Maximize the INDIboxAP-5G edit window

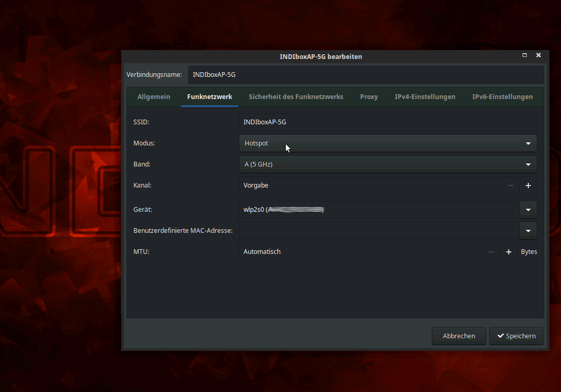coord(525,55)
